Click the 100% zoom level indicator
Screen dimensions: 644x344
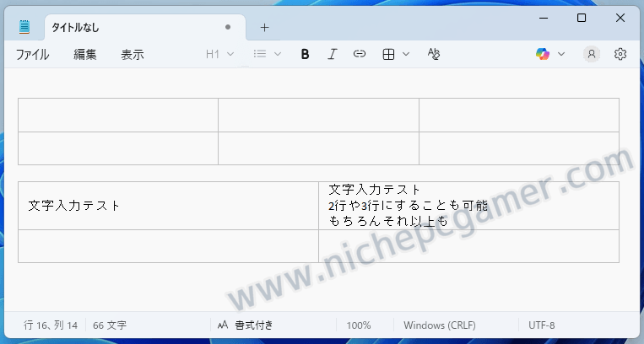tap(359, 325)
